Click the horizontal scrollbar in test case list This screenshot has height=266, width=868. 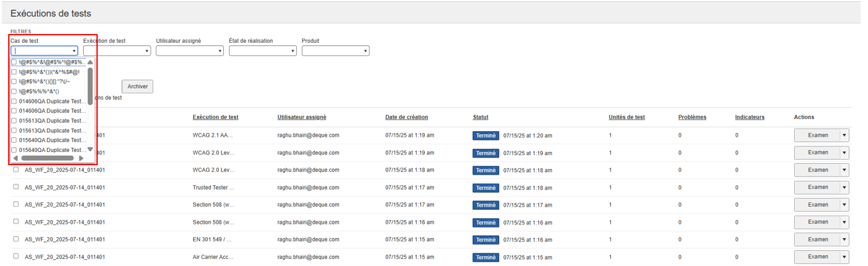click(47, 158)
